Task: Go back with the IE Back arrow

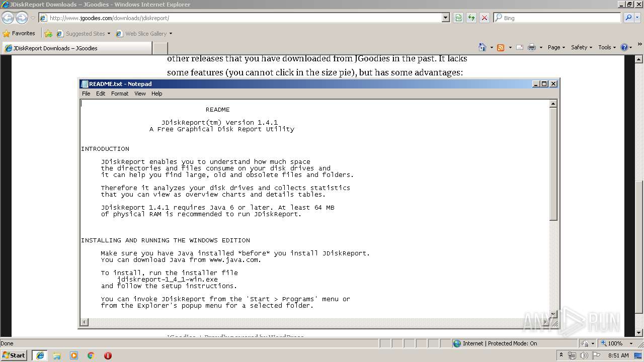Action: click(8, 18)
